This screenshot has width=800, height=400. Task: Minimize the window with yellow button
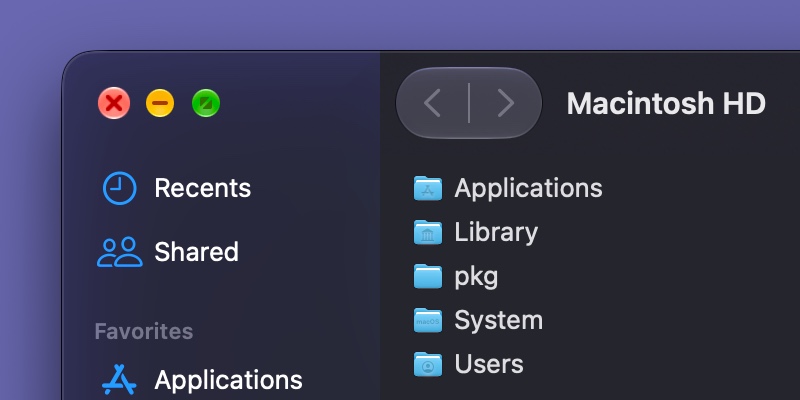tap(160, 103)
